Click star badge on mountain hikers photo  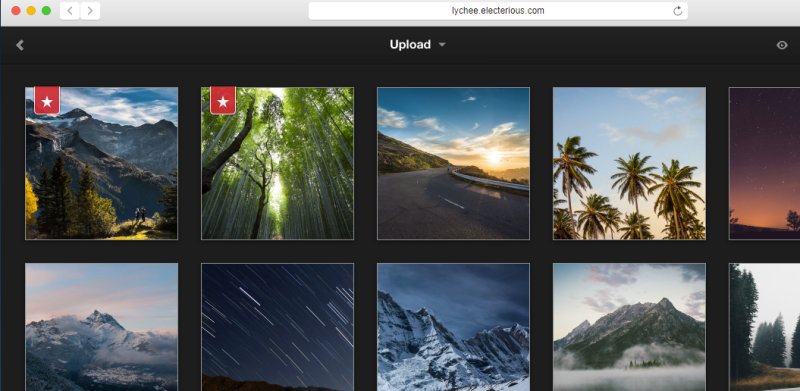tap(47, 101)
